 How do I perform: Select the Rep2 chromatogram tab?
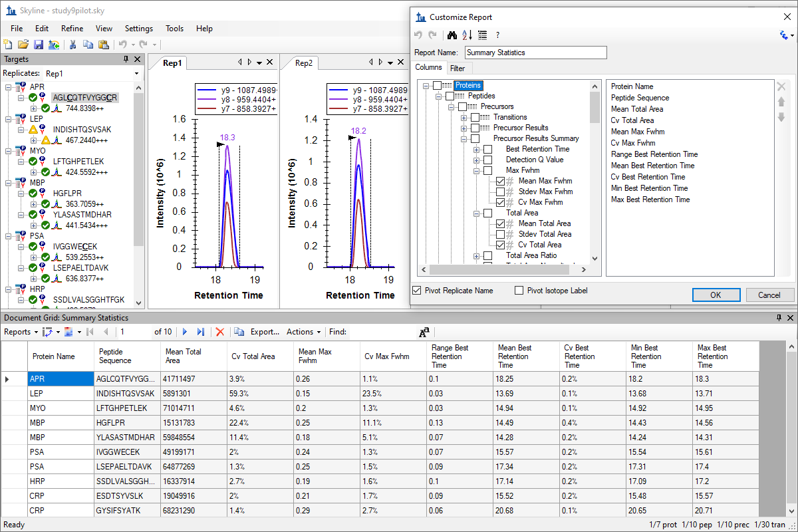tap(304, 63)
